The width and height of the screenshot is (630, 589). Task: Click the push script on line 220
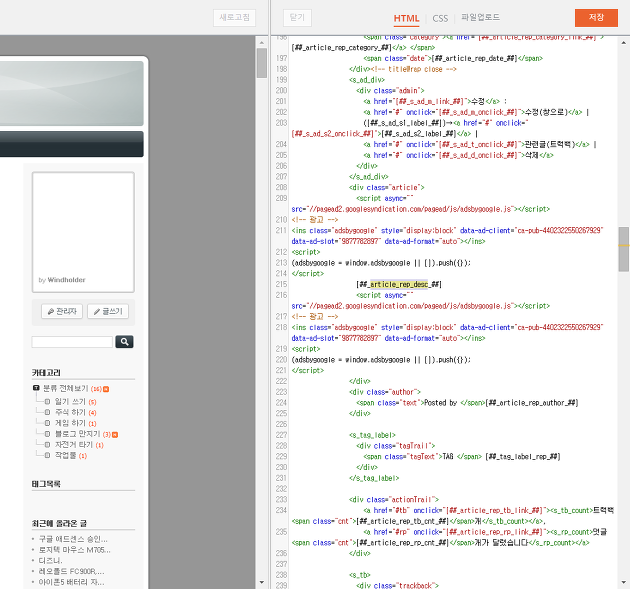pos(381,360)
